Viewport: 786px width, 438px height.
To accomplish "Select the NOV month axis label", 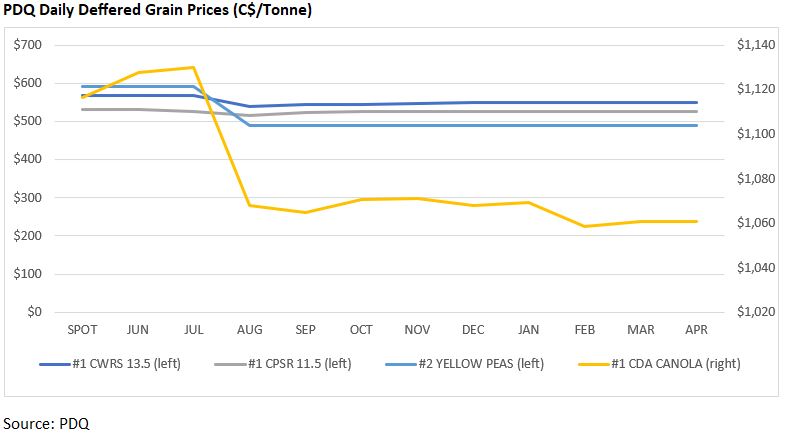I will pyautogui.click(x=416, y=329).
